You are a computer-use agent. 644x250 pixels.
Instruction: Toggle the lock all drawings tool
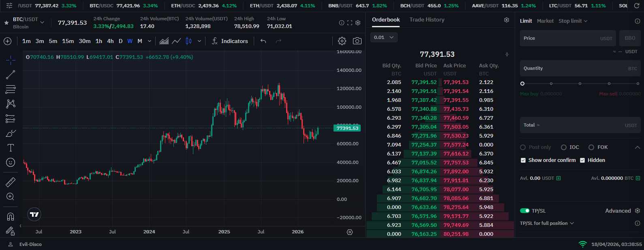click(11, 231)
